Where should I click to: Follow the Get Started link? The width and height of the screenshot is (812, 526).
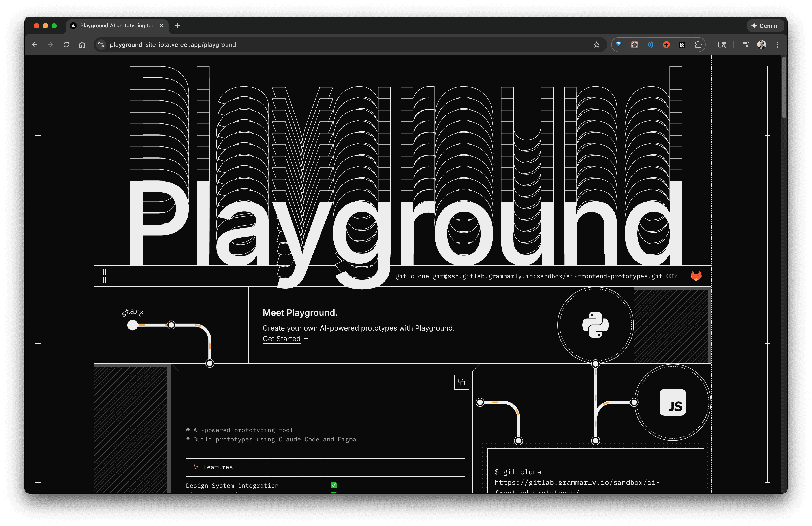pos(282,339)
